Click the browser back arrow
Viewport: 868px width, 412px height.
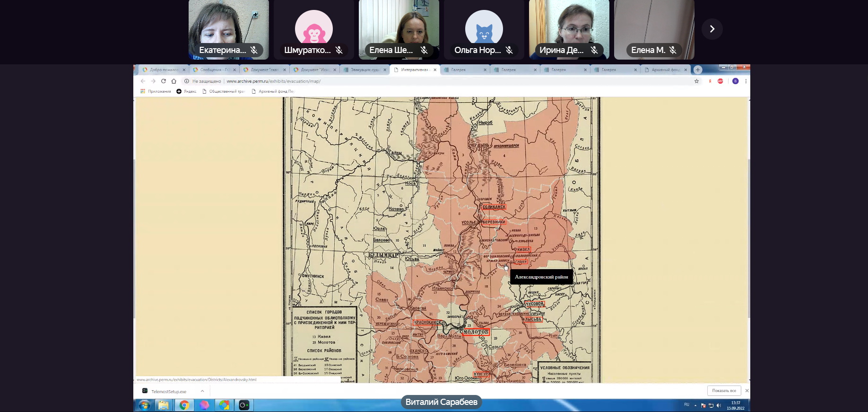pyautogui.click(x=143, y=81)
